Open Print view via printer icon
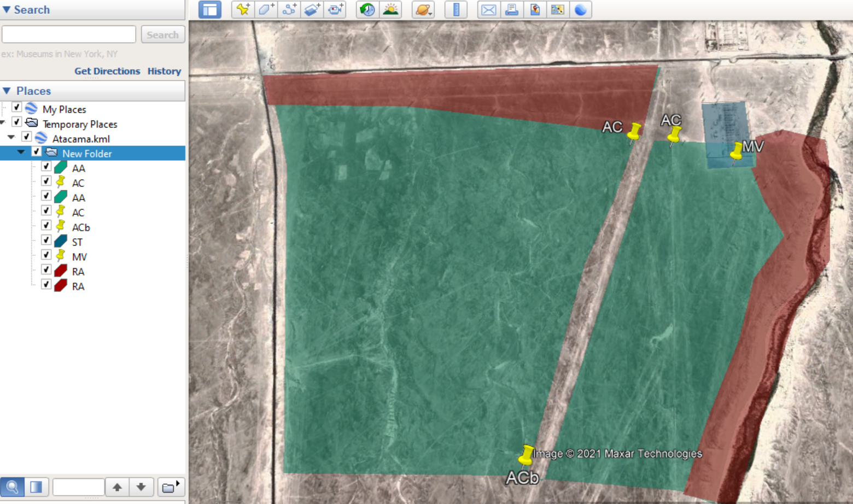Viewport: 853px width, 504px height. [512, 9]
